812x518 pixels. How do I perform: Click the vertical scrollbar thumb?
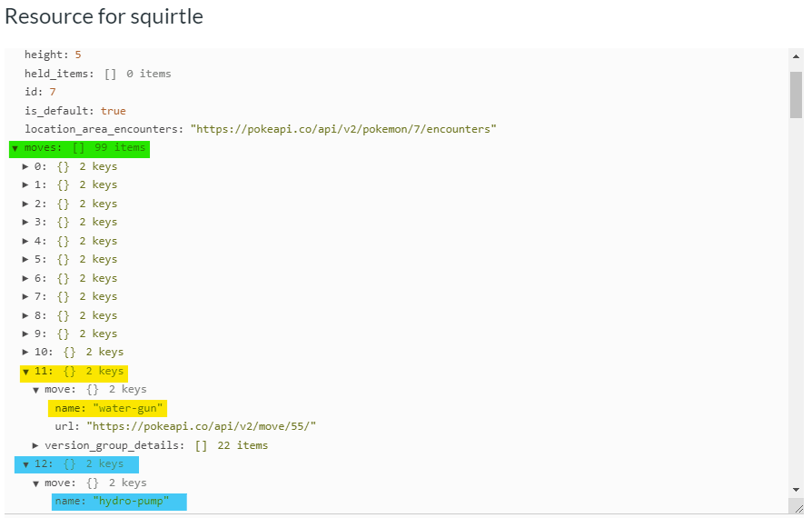point(796,95)
